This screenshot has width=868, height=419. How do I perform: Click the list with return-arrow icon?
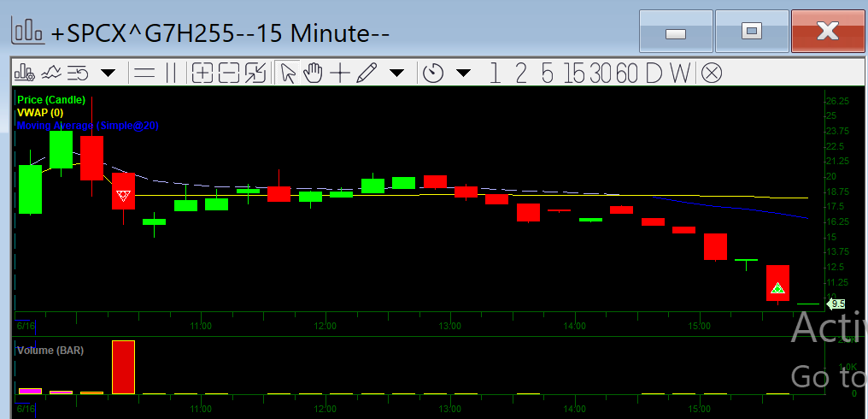(79, 73)
